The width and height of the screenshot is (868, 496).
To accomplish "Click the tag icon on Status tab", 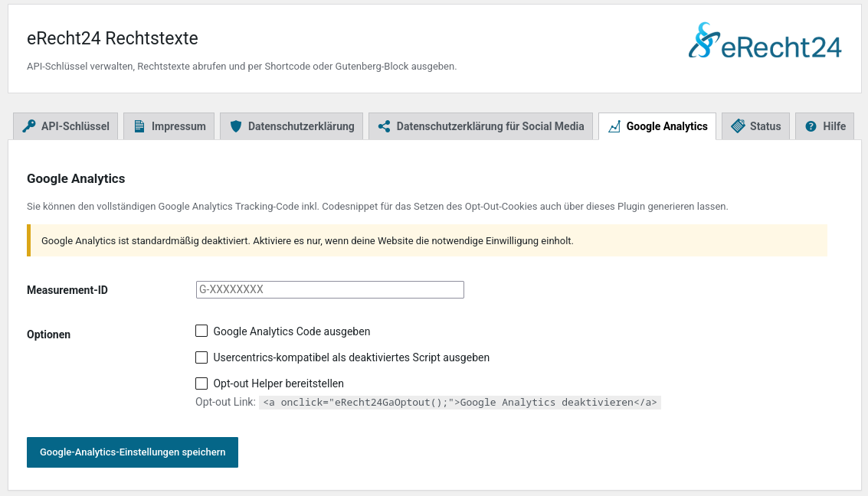I will click(x=738, y=126).
